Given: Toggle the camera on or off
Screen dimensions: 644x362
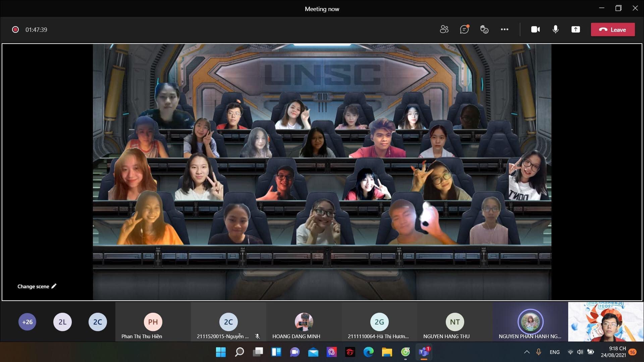Looking at the screenshot, I should pos(535,29).
